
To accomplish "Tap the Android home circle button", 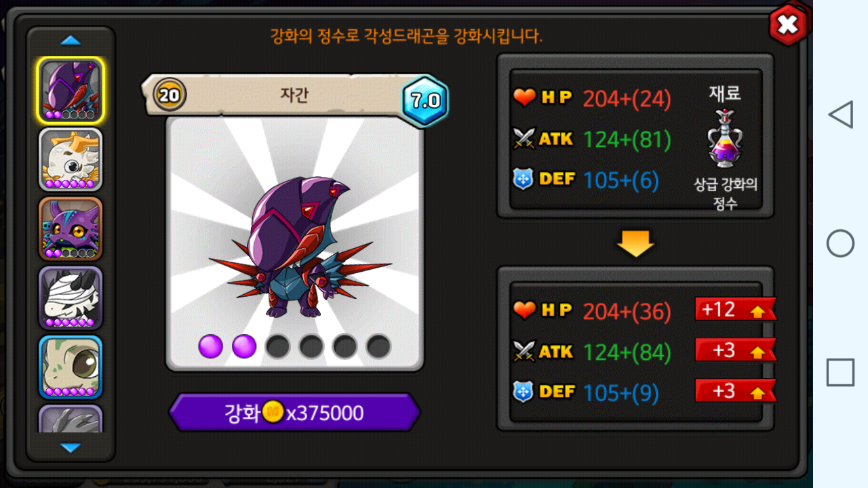I will (x=840, y=243).
